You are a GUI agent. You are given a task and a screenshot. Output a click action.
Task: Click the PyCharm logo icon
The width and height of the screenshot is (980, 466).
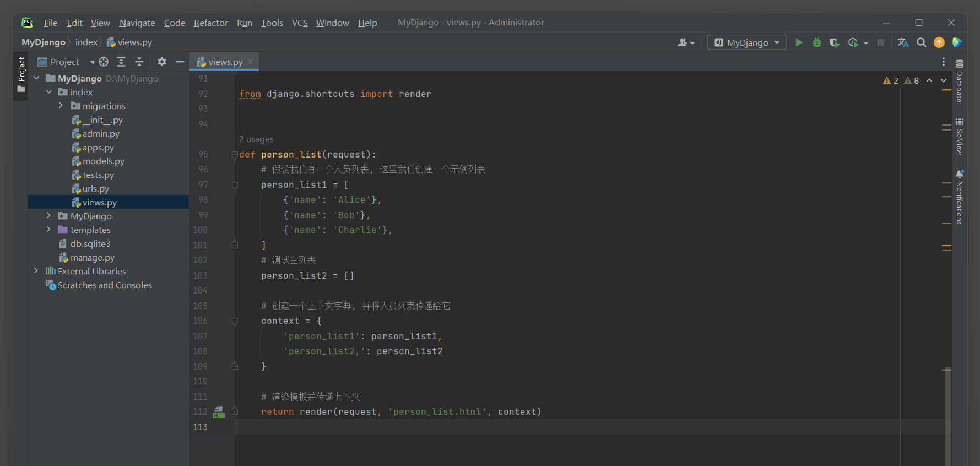pos(27,23)
